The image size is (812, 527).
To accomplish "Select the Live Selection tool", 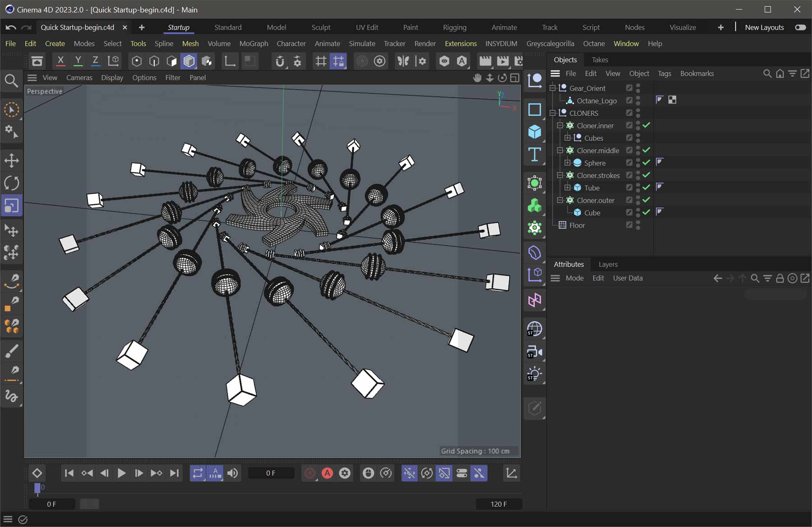I will point(11,110).
